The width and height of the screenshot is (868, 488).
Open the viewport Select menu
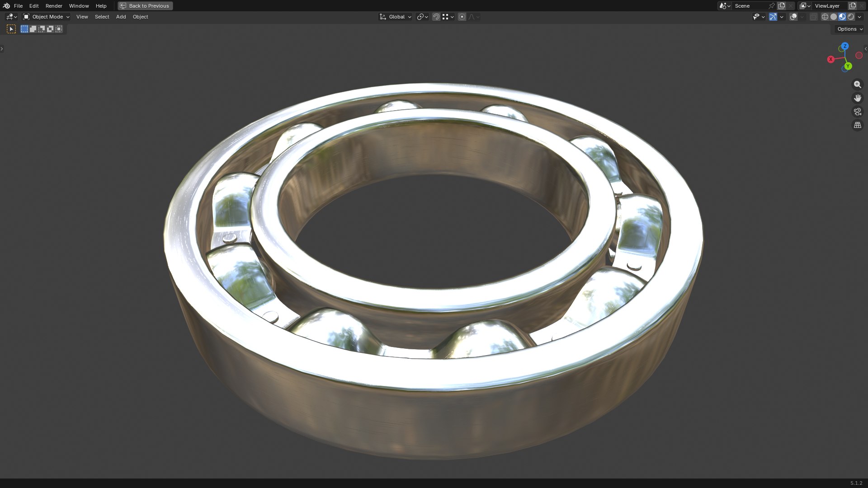102,17
